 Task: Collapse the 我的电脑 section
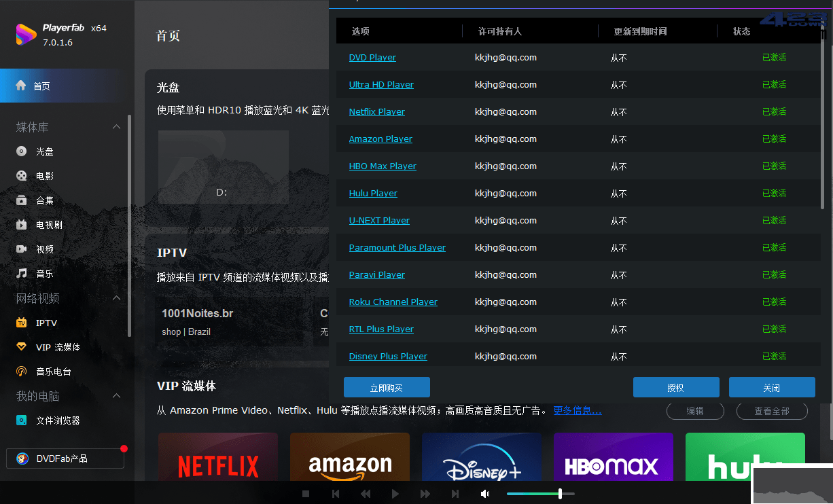click(x=116, y=396)
